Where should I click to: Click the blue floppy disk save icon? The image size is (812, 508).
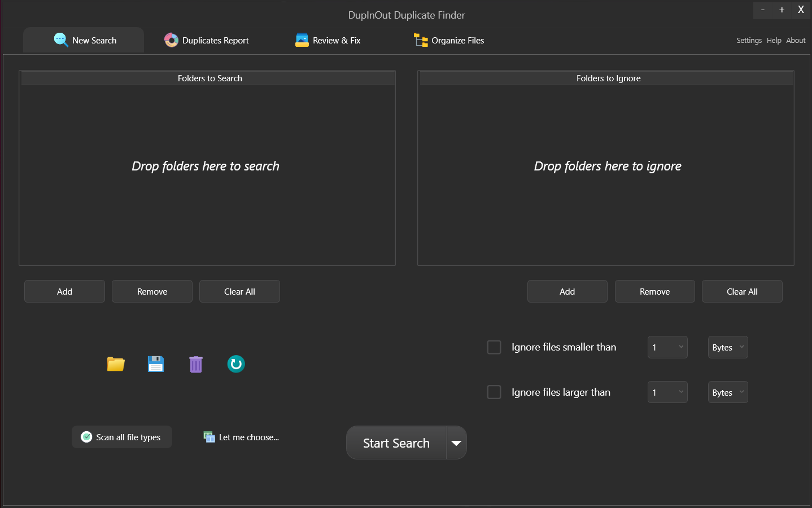(156, 364)
